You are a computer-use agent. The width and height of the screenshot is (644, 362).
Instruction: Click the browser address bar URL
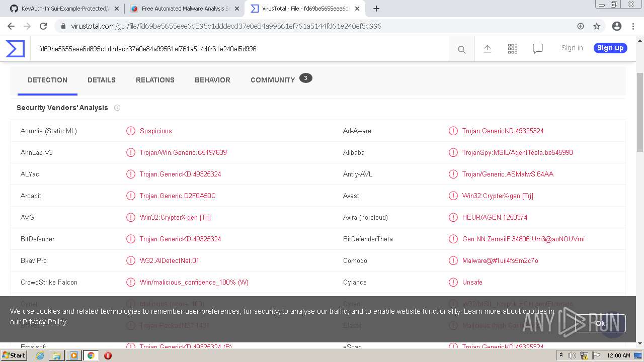[226, 26]
